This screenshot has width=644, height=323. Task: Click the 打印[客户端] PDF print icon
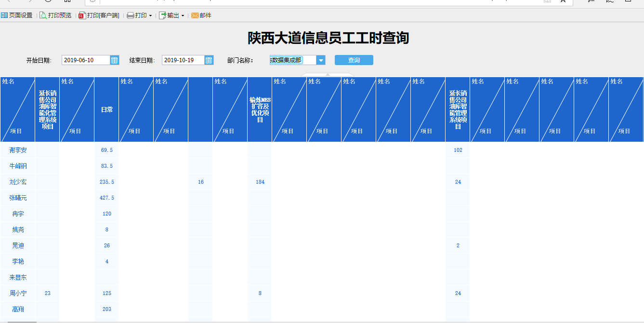click(82, 15)
